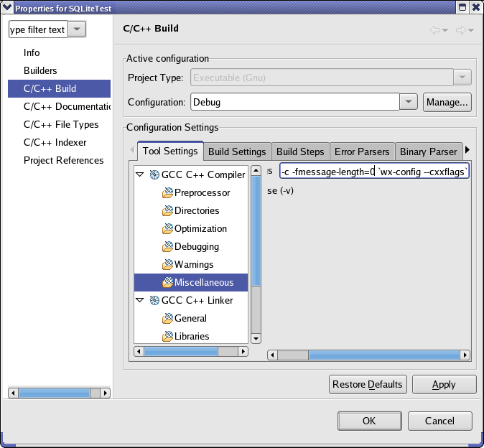Screen dimensions: 484x448
Task: Select the Preprocessor tree item label
Action: pyautogui.click(x=203, y=192)
